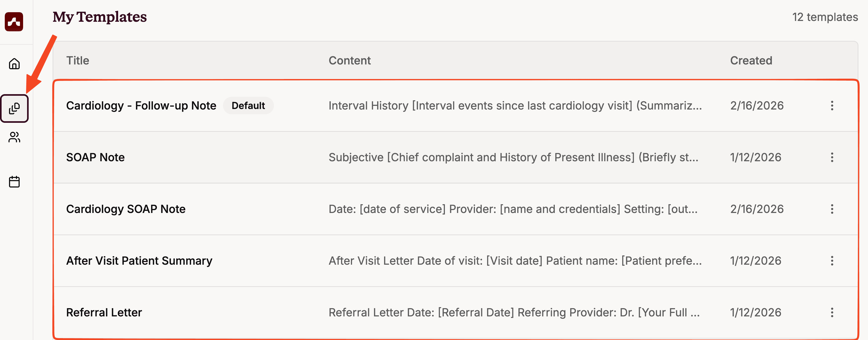
Task: Open Templates from the sidebar copy icon
Action: pyautogui.click(x=14, y=108)
